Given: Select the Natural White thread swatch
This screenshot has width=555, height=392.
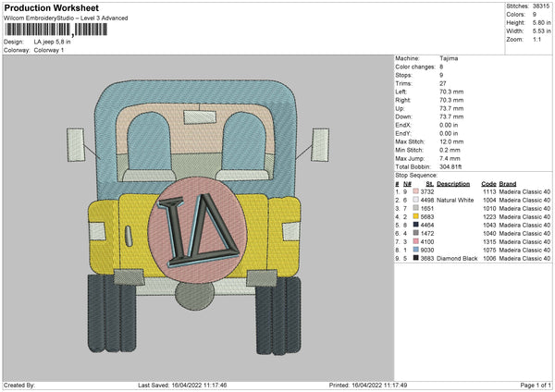Looking at the screenshot, I should [x=415, y=200].
